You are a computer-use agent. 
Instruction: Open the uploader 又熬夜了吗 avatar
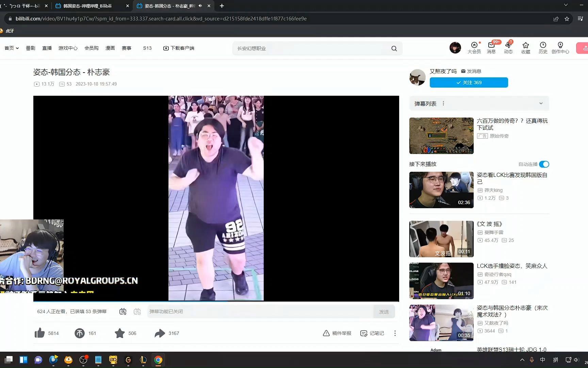coord(417,77)
